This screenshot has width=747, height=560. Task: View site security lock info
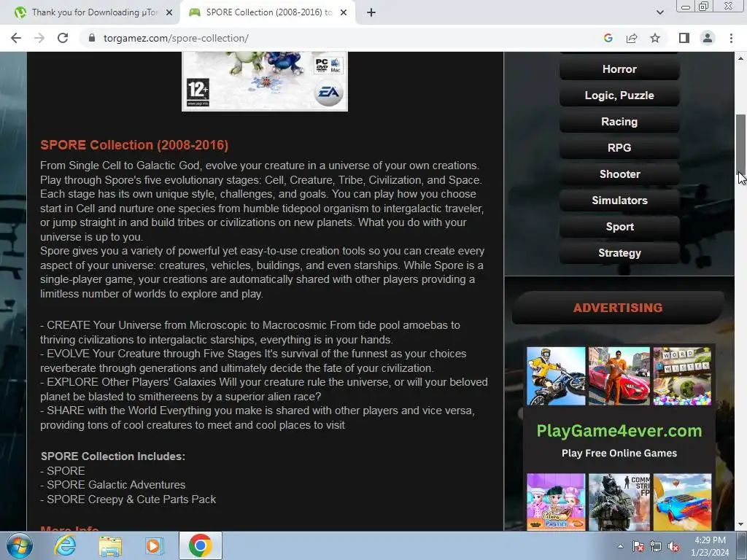[92, 38]
